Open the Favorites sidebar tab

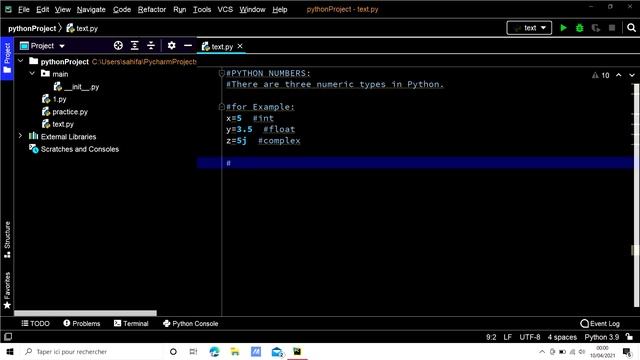click(7, 290)
